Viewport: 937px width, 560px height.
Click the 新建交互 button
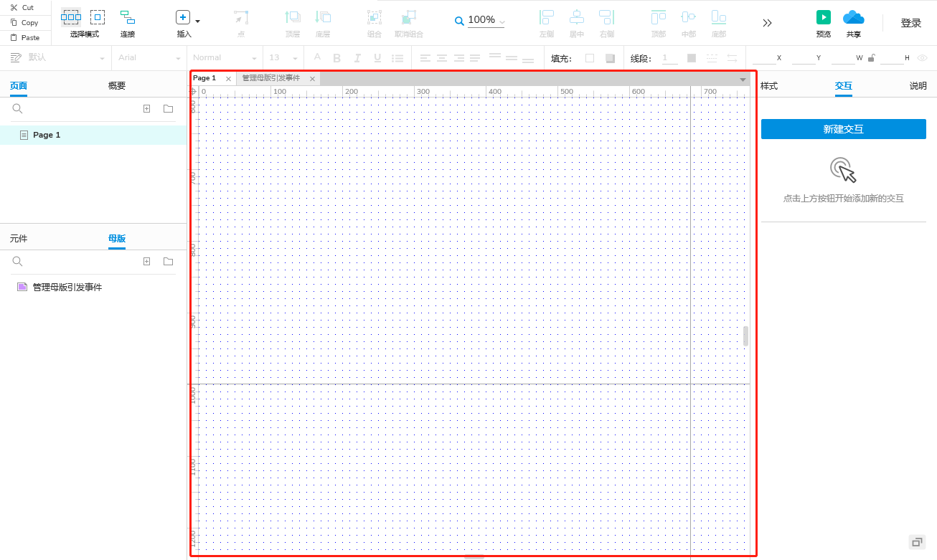click(844, 129)
